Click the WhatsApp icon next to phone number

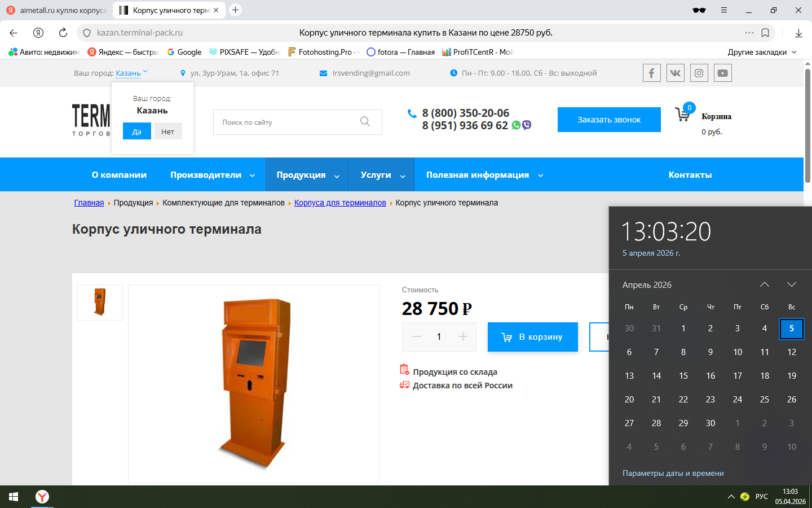tap(516, 125)
